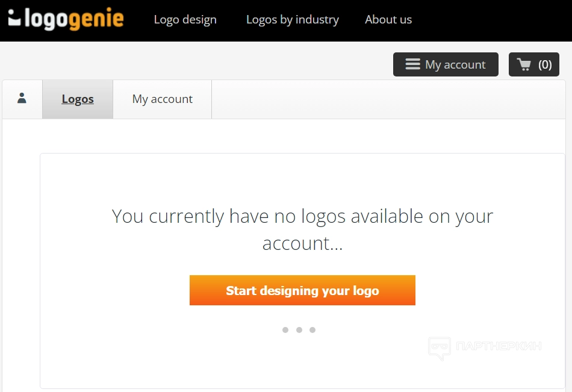572x392 pixels.
Task: Select the user profile icon tab
Action: (22, 99)
